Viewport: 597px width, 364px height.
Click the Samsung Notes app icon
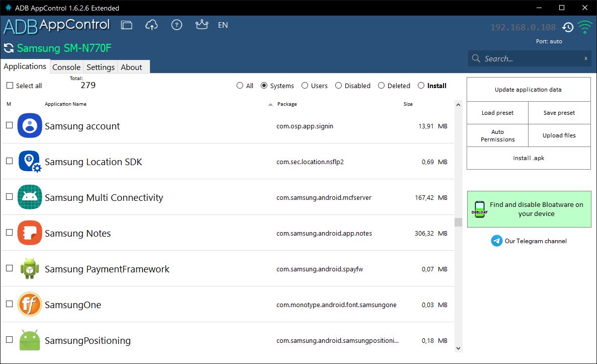(30, 233)
